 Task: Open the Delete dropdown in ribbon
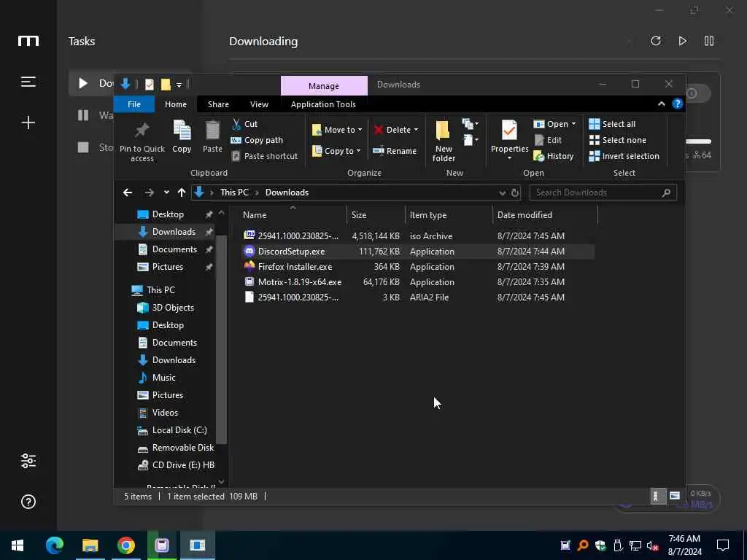(396, 130)
